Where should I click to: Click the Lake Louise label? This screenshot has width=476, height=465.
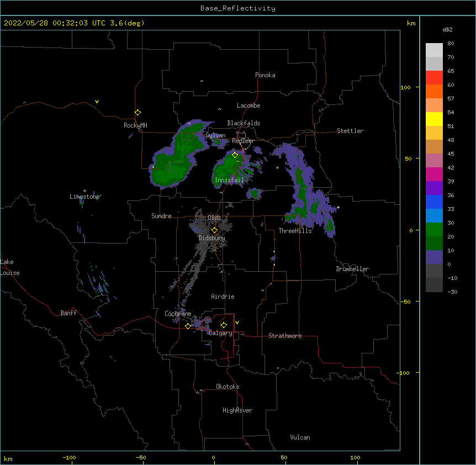coord(10,267)
